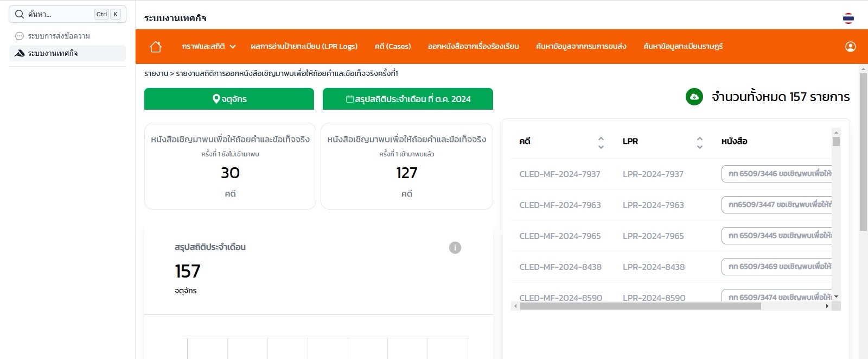Click LPR-2024-7937 cell
The width and height of the screenshot is (868, 359).
653,174
